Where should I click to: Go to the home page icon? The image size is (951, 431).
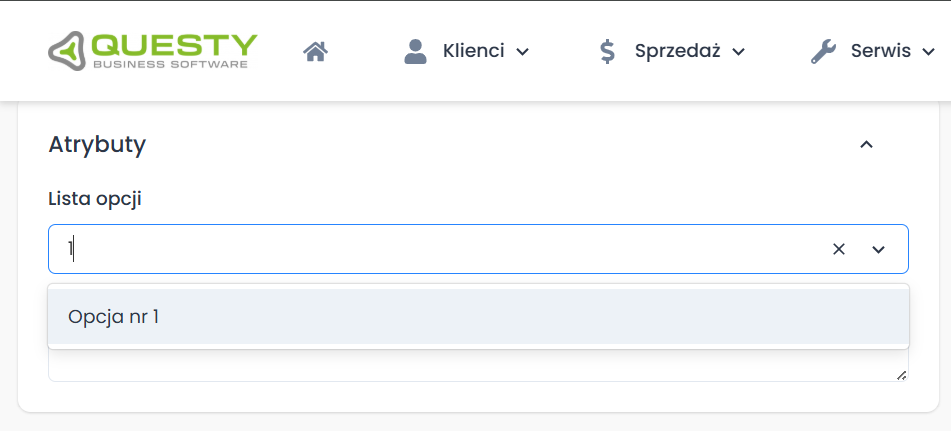(316, 51)
